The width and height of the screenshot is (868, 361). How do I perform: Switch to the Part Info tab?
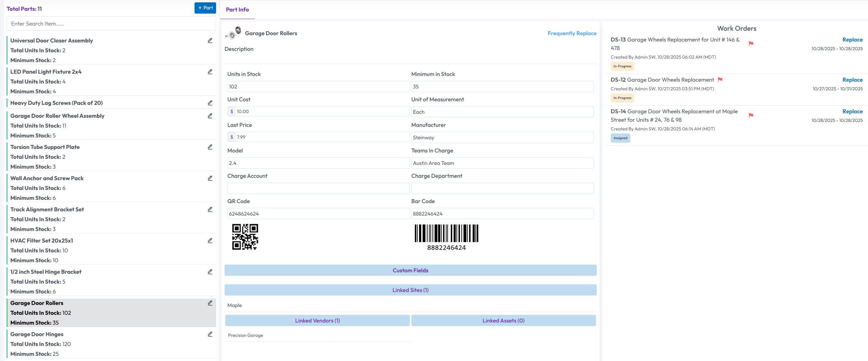pos(237,9)
